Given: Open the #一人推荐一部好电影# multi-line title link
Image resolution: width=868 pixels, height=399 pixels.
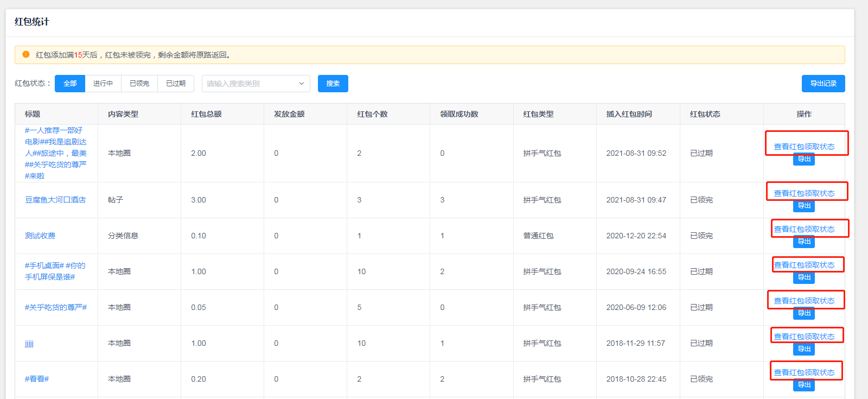Looking at the screenshot, I should [56, 153].
